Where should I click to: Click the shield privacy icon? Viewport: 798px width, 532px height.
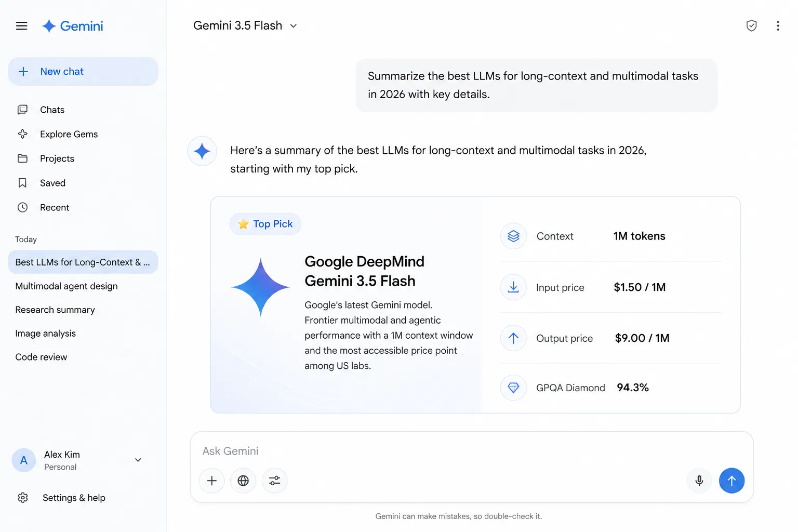coord(751,25)
